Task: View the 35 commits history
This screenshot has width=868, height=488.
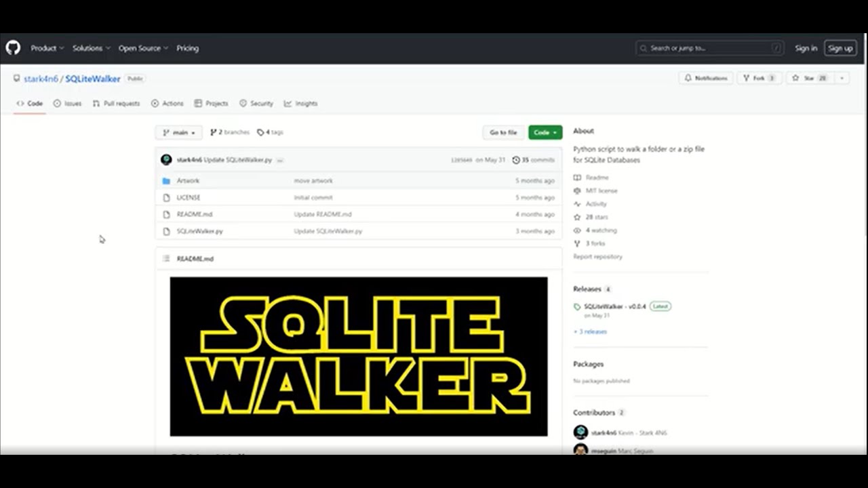Action: 533,160
